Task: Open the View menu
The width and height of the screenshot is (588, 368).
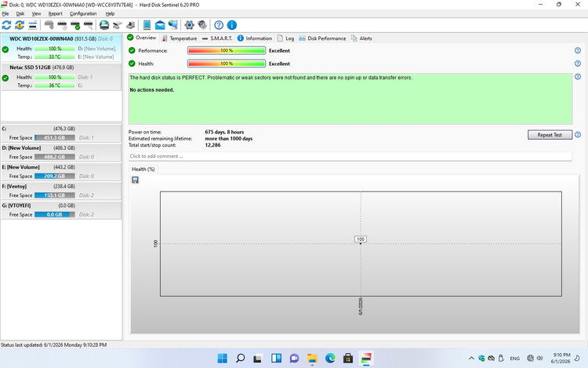Action: pyautogui.click(x=36, y=13)
